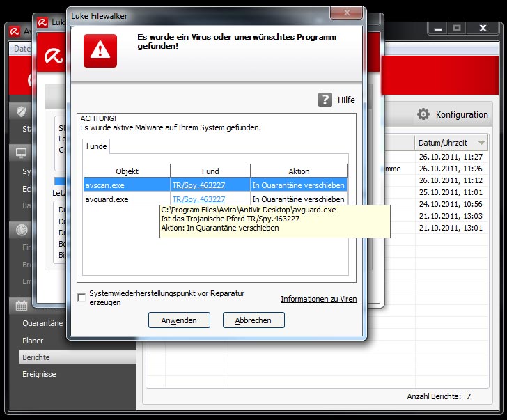The width and height of the screenshot is (507, 420).
Task: Minimize the Avira main window
Action: tap(438, 29)
